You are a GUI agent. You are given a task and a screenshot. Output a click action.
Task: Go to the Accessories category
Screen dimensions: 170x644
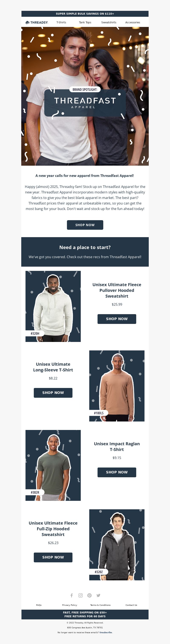(x=133, y=22)
